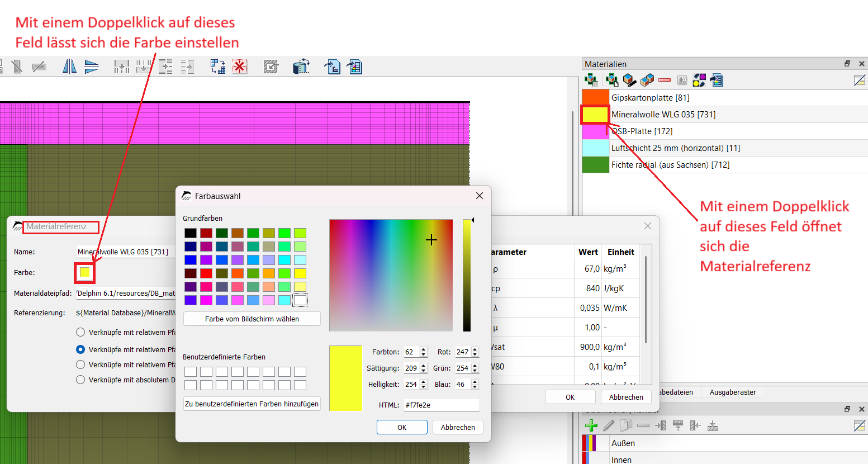Select 'Fichte radial (aus Sachsen) [712]' material row

click(725, 165)
